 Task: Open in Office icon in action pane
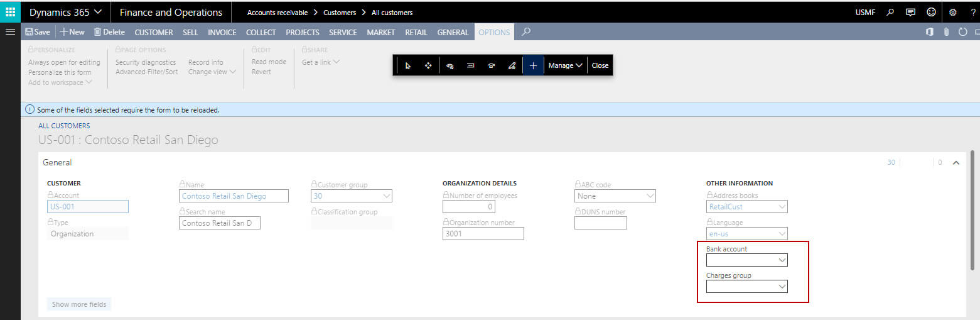click(x=930, y=31)
